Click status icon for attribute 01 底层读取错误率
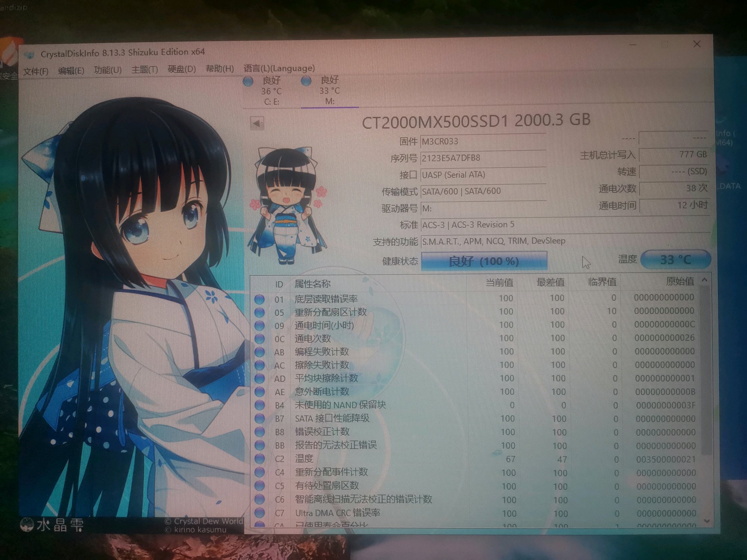 click(x=259, y=299)
